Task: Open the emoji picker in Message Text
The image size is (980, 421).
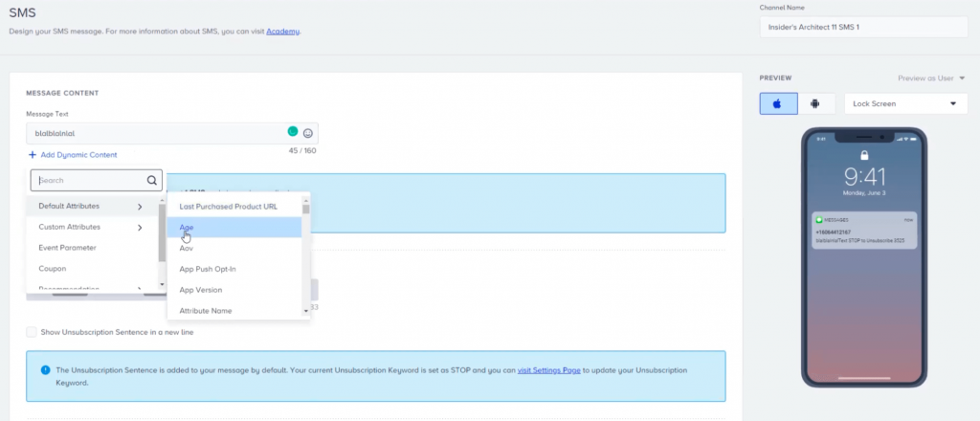Action: pos(308,133)
